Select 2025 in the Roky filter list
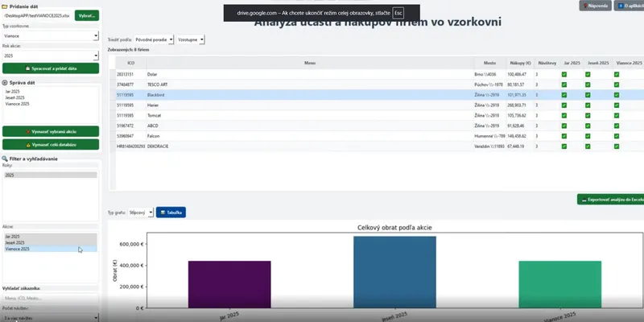This screenshot has height=322, width=644. click(51, 175)
